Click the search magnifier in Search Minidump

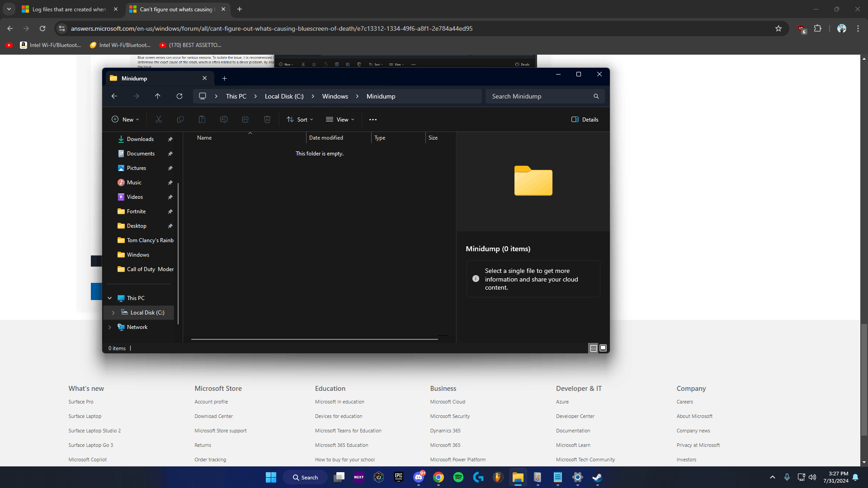(x=596, y=96)
